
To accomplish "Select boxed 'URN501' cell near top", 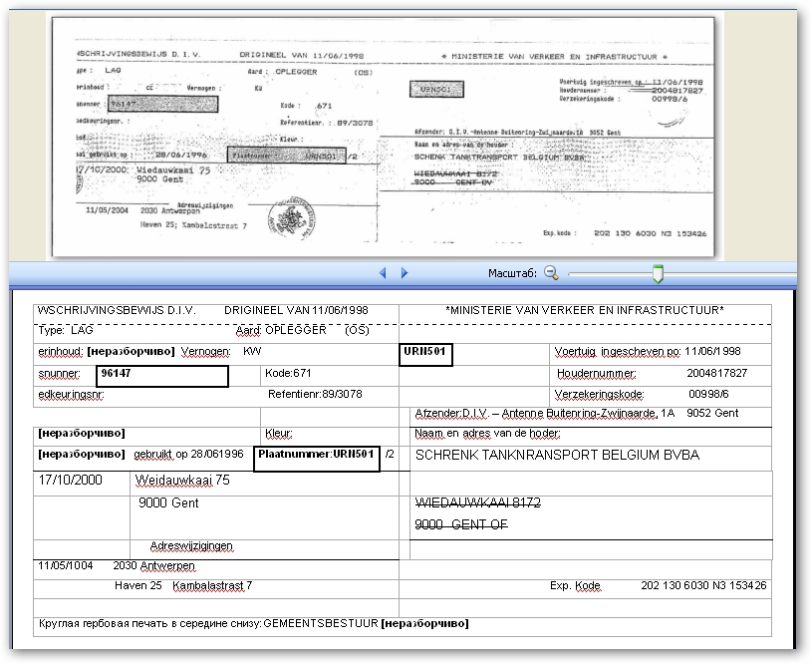I will click(425, 355).
